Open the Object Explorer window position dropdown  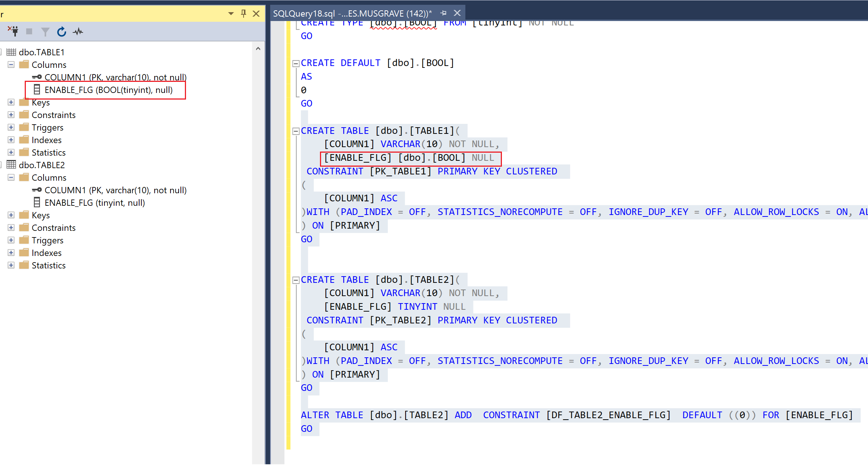pos(230,13)
